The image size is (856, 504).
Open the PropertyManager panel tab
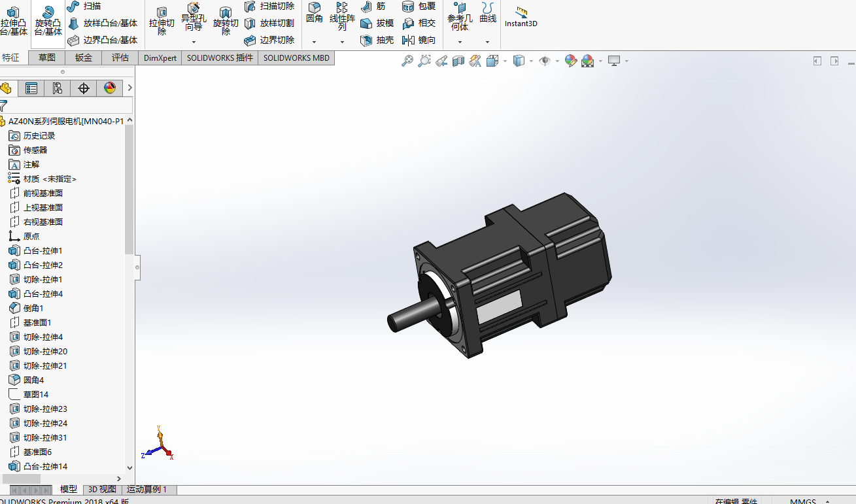point(31,88)
